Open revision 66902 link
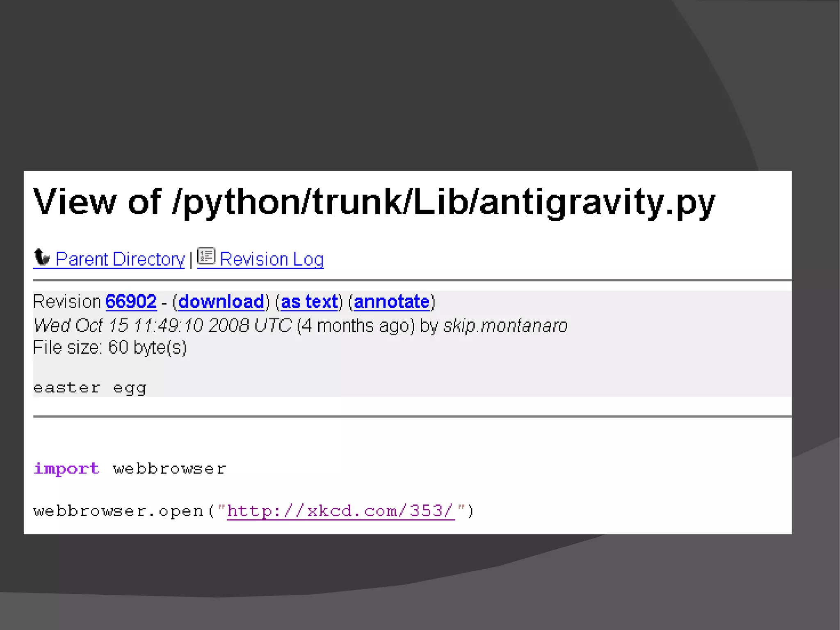The height and width of the screenshot is (630, 840). [x=131, y=302]
